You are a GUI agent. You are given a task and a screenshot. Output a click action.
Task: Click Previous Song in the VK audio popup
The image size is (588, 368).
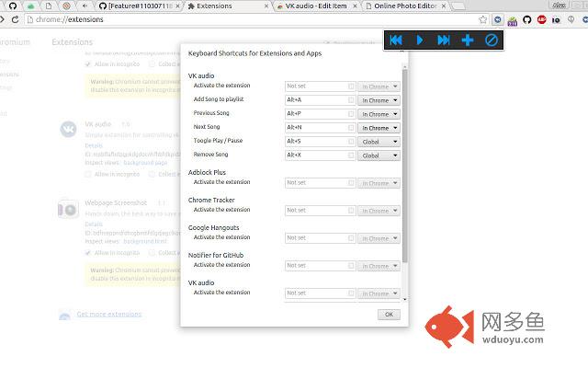[396, 40]
